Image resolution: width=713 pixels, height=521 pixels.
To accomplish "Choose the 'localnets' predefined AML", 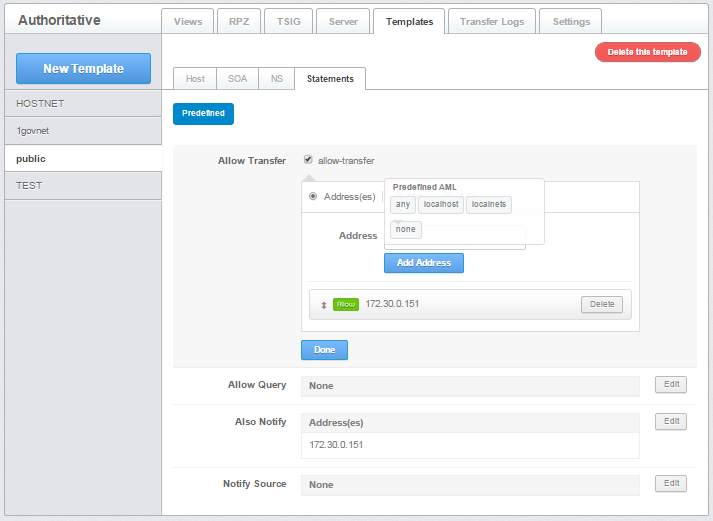I will (x=489, y=204).
